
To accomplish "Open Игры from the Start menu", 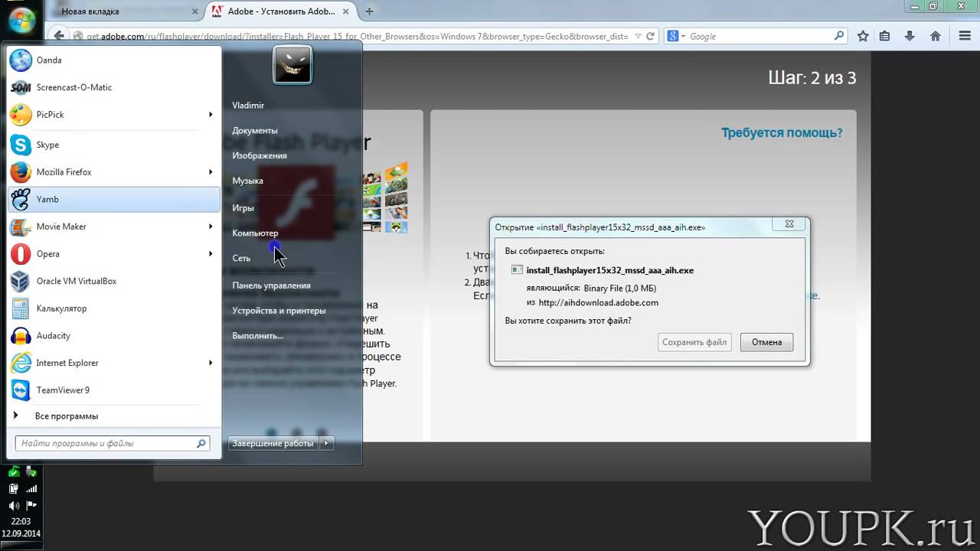I will tap(243, 208).
